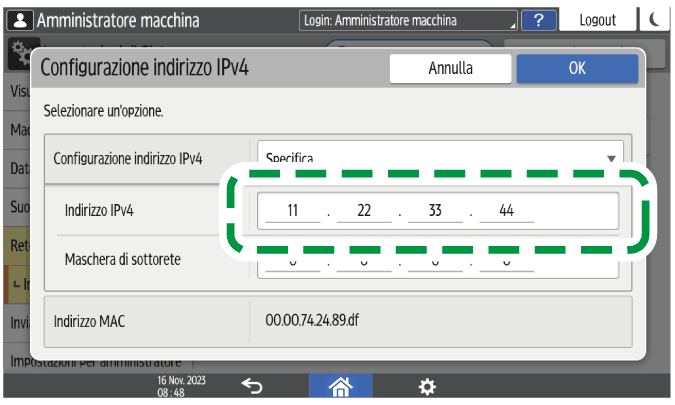Click the Logout button
The width and height of the screenshot is (675, 405).
pyautogui.click(x=597, y=20)
